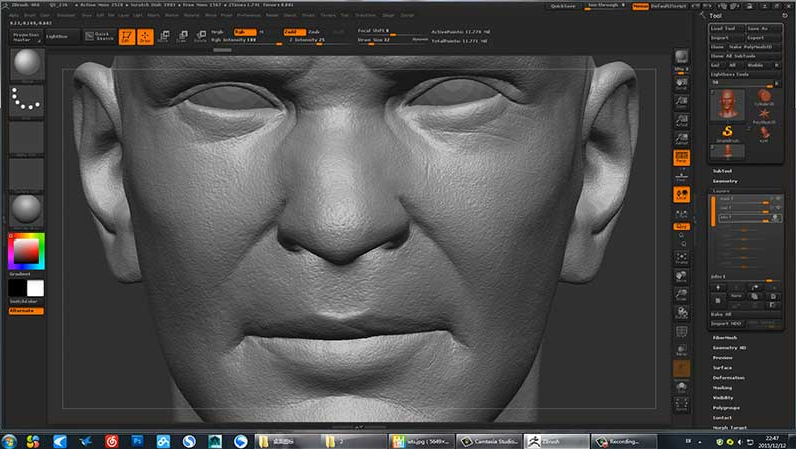Select the head bust tool thumbnail
This screenshot has width=796, height=449.
click(x=727, y=104)
